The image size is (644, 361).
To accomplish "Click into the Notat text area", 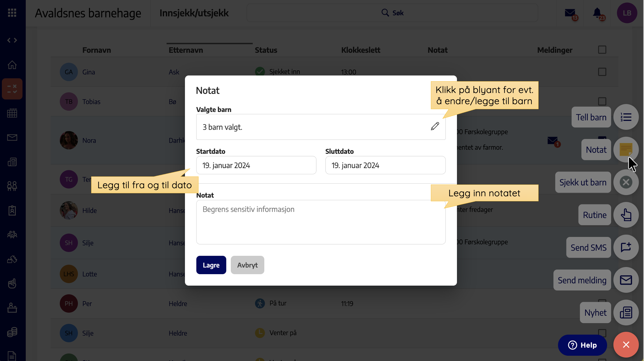I will pos(321,222).
